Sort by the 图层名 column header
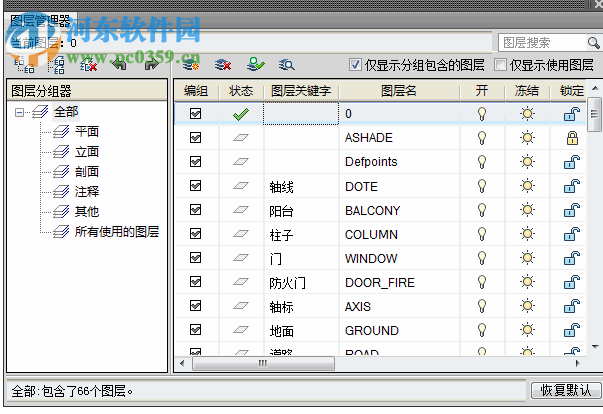The image size is (603, 414). click(x=399, y=91)
